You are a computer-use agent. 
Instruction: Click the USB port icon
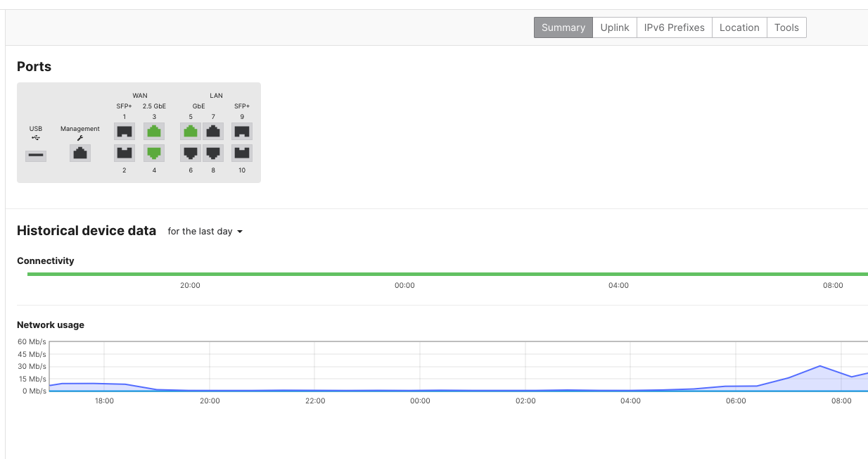click(36, 155)
